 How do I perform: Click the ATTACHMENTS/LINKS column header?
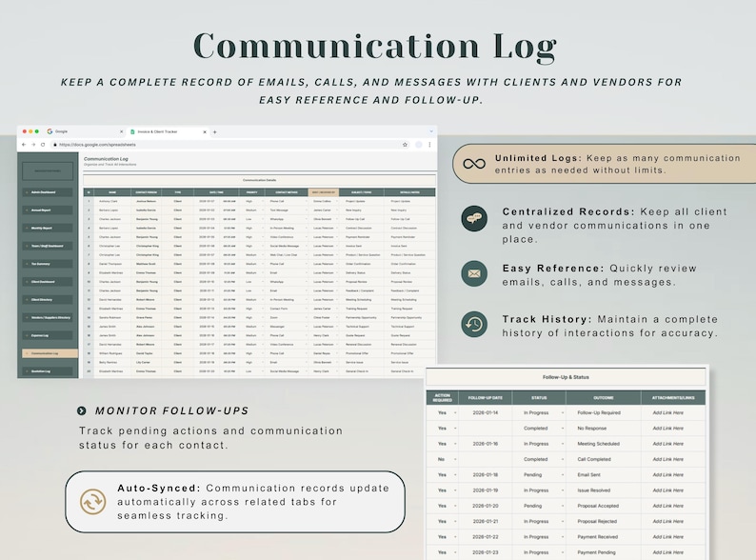pyautogui.click(x=673, y=397)
